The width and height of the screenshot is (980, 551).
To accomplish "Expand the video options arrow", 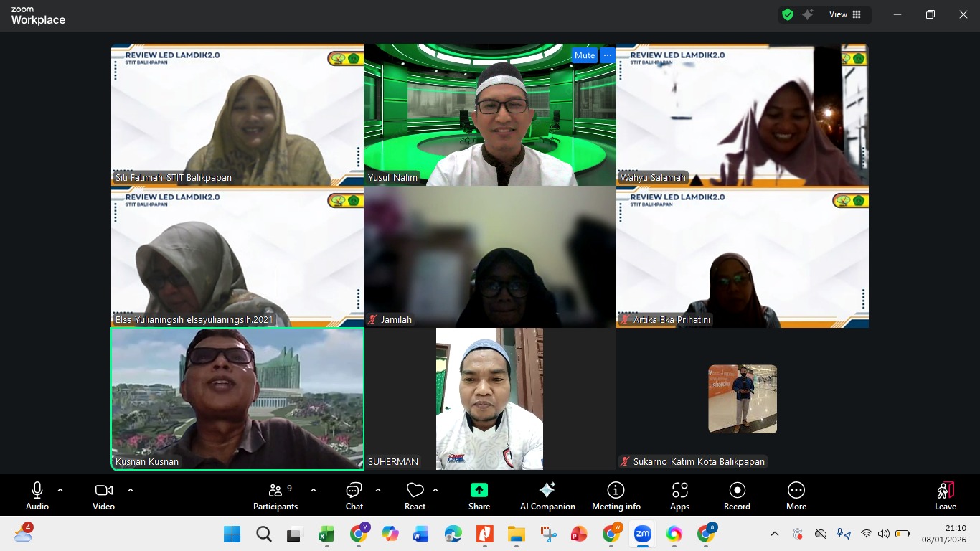I will [x=131, y=490].
